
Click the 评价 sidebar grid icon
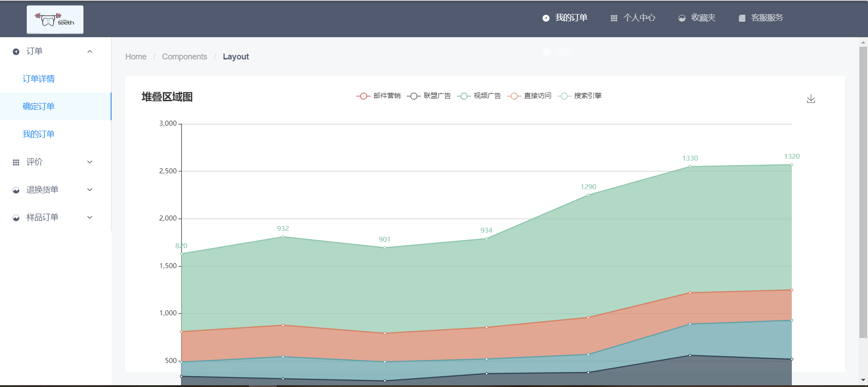16,162
